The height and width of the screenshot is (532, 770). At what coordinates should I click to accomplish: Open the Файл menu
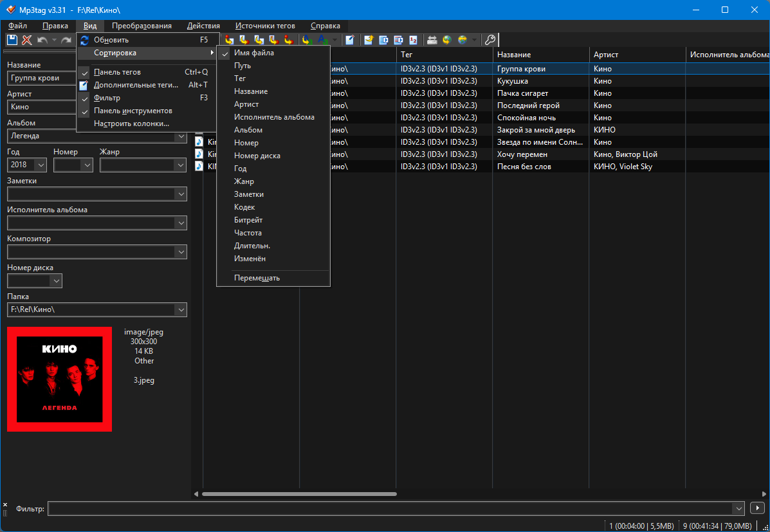pos(17,26)
